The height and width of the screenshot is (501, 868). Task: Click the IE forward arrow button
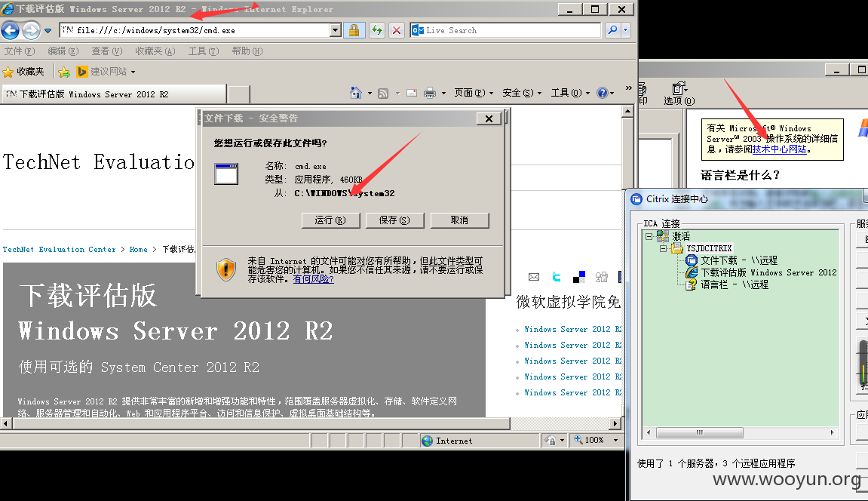pos(31,30)
